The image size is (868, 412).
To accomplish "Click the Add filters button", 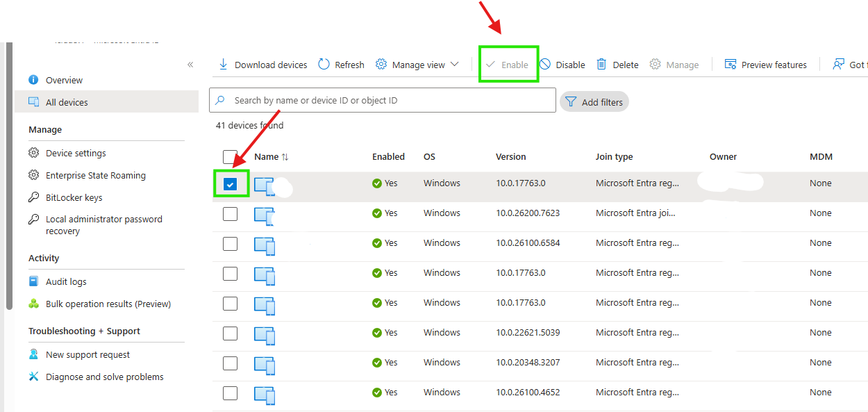I will point(594,102).
